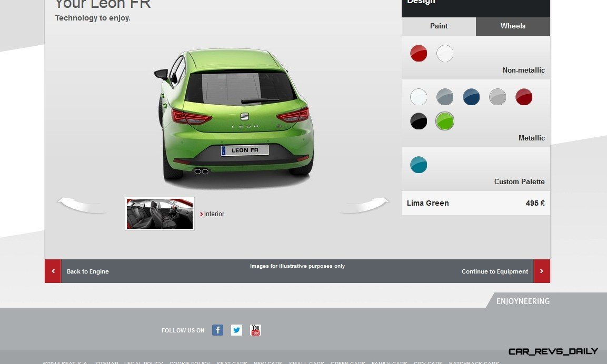Choose the grey-blue metallic paint swatch

445,97
